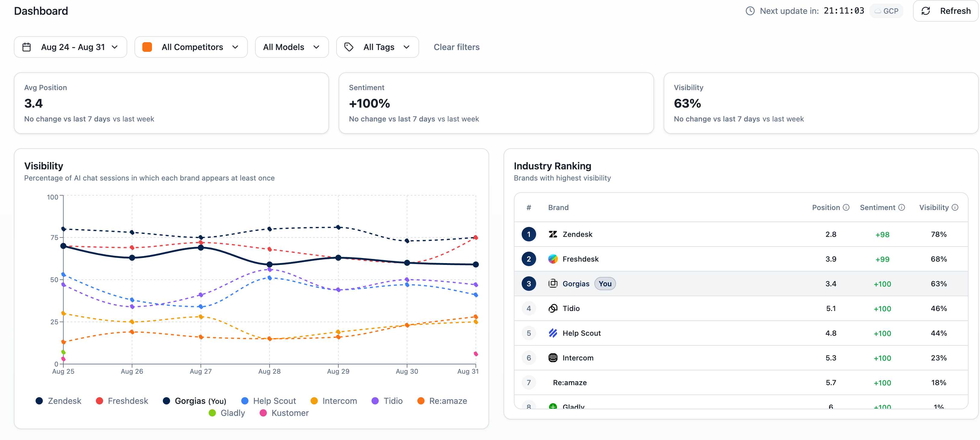Click the Industry Ranking heading

pyautogui.click(x=552, y=166)
